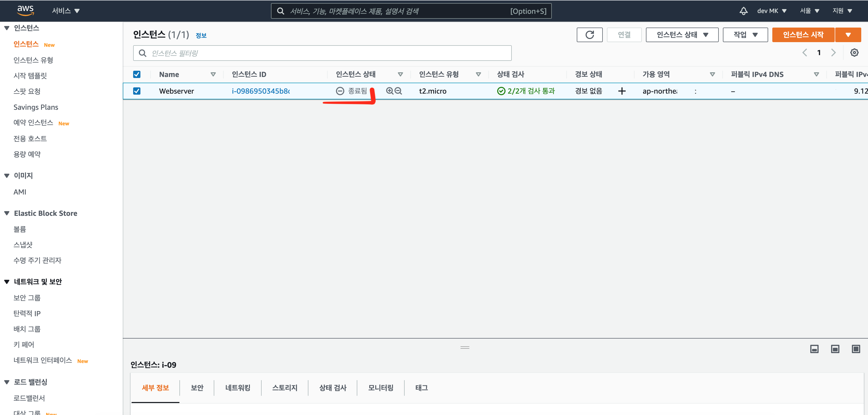The image size is (868, 415).
Task: Click the zoom-in filter icon beside 종료됨
Action: [x=390, y=91]
